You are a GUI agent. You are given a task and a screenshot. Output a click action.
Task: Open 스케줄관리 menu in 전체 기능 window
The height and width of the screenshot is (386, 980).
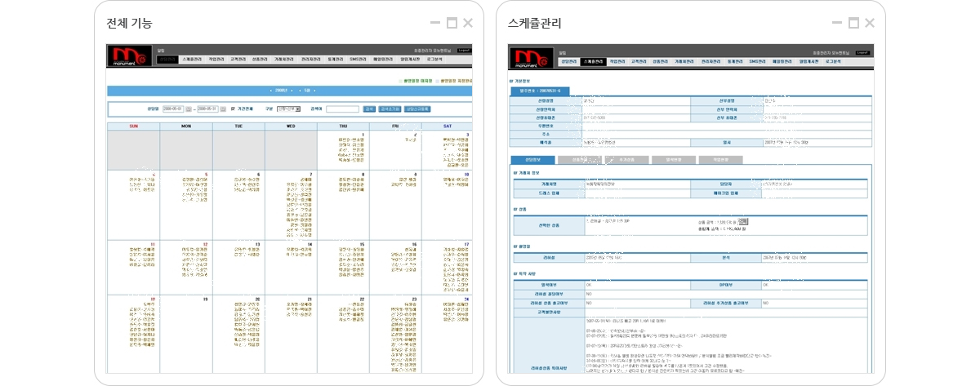(x=192, y=60)
